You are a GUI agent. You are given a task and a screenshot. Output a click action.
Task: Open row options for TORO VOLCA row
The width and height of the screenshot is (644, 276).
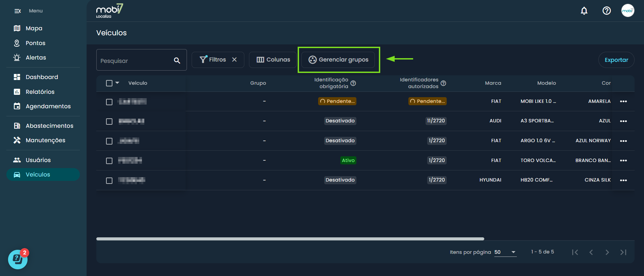click(x=623, y=160)
